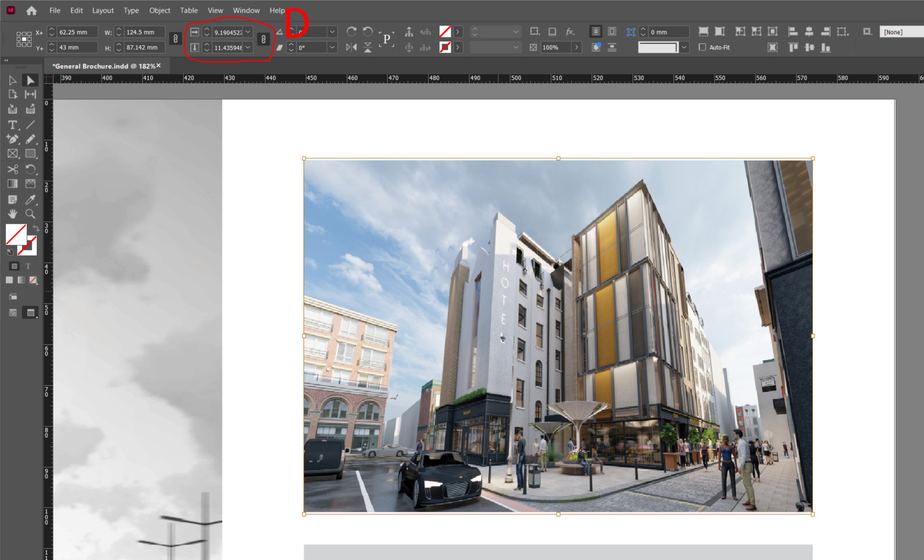This screenshot has width=924, height=560.
Task: Enable the Auto-Fit checkbox
Action: [x=703, y=47]
